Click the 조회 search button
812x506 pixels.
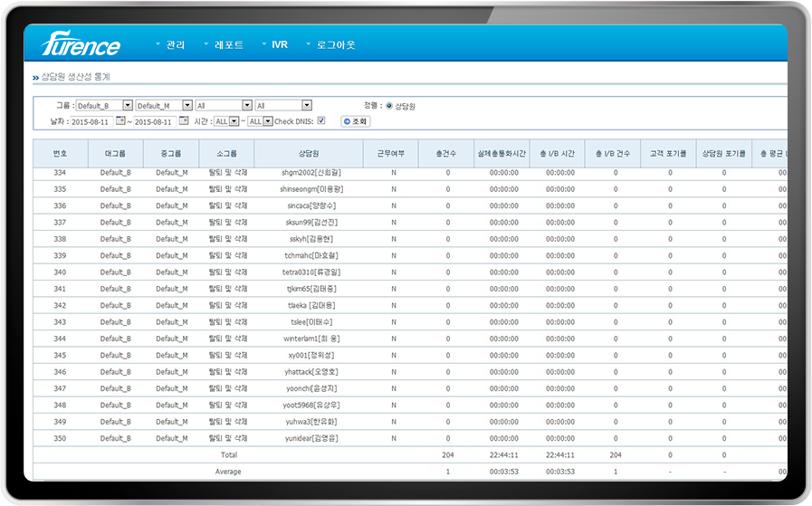(355, 121)
